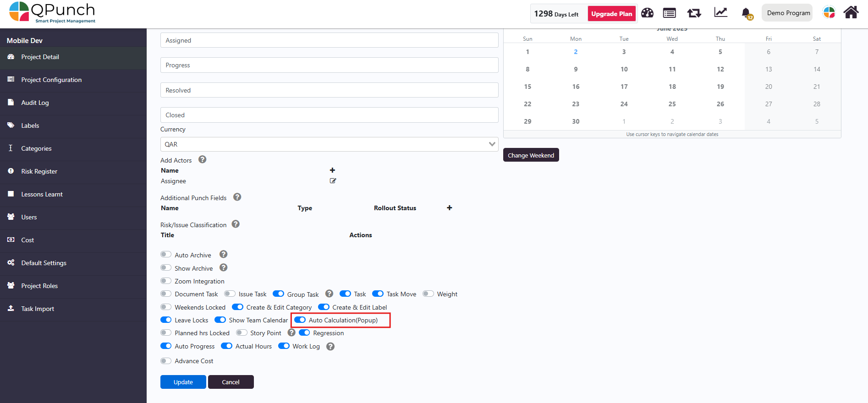This screenshot has width=868, height=403.
Task: Click the Cancel button
Action: tap(231, 382)
